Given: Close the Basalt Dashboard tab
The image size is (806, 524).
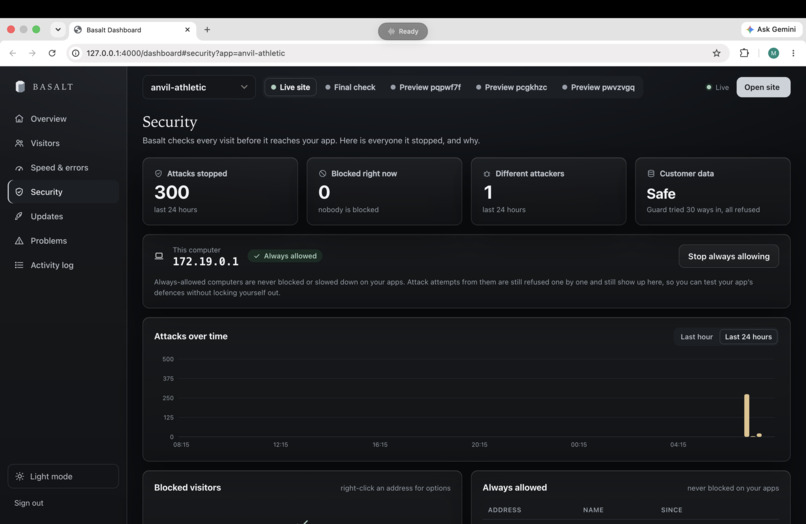Looking at the screenshot, I should pos(187,30).
